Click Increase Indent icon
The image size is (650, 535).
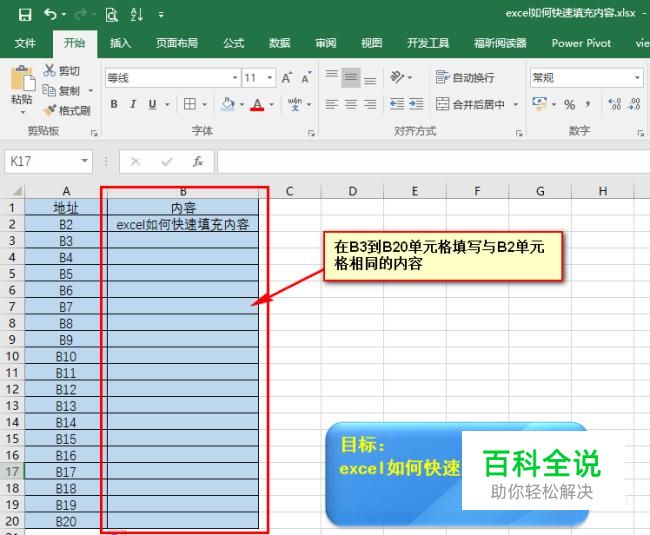416,104
